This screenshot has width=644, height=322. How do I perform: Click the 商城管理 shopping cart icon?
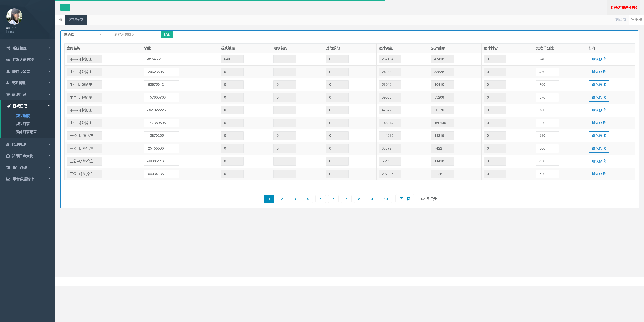click(x=8, y=95)
